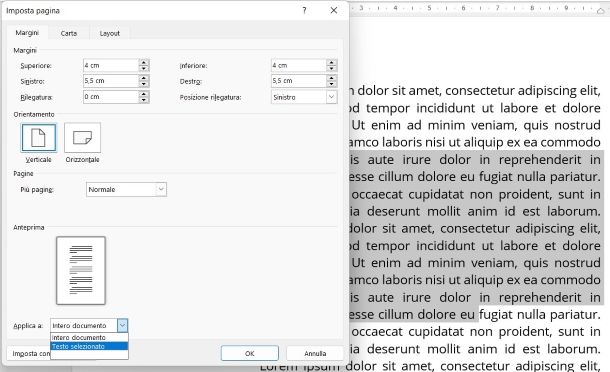
Task: Increase the Rilegatura value
Action: 144,94
